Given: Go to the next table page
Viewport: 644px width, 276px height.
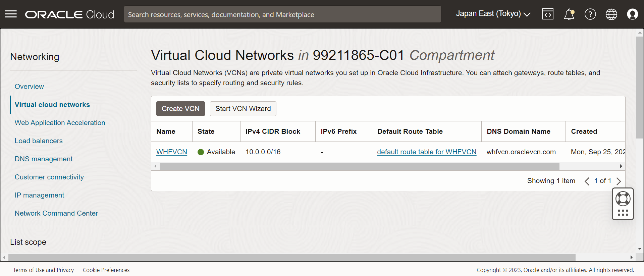Looking at the screenshot, I should 619,181.
